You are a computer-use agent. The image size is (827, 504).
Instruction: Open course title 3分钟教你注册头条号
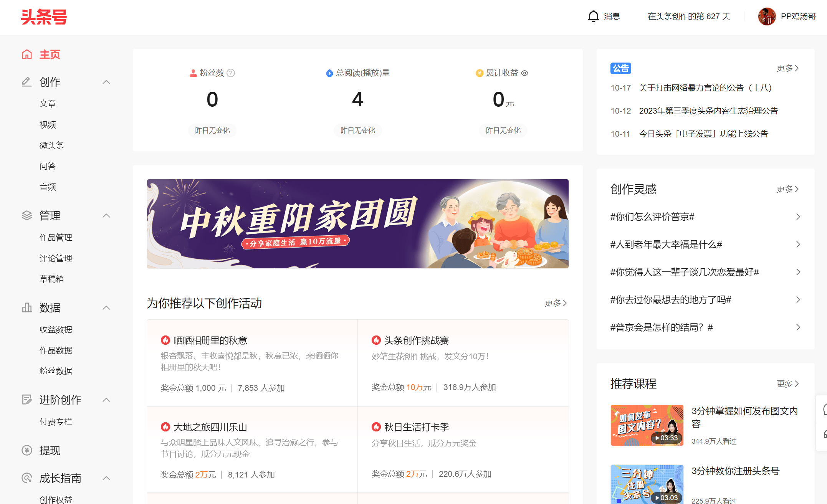pyautogui.click(x=736, y=471)
